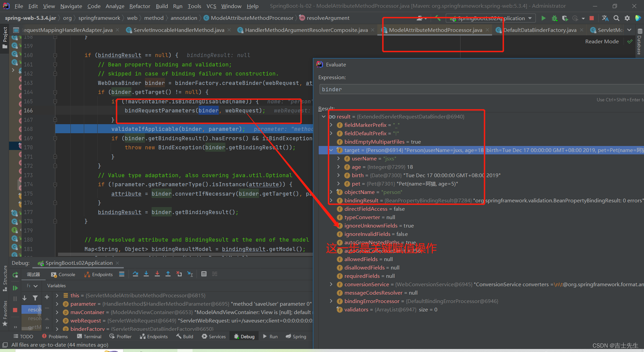The image size is (644, 352).
Task: Open the Navigate menu
Action: 71,6
